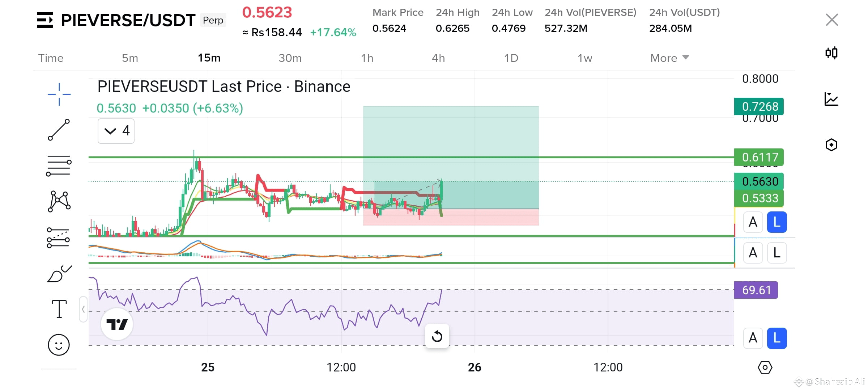Click the 24h Vol(PIEVERSE) value 527.32M

(566, 28)
